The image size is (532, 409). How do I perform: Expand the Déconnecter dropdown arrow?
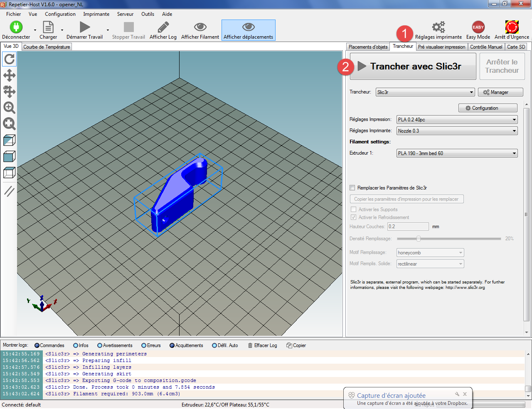coord(35,30)
